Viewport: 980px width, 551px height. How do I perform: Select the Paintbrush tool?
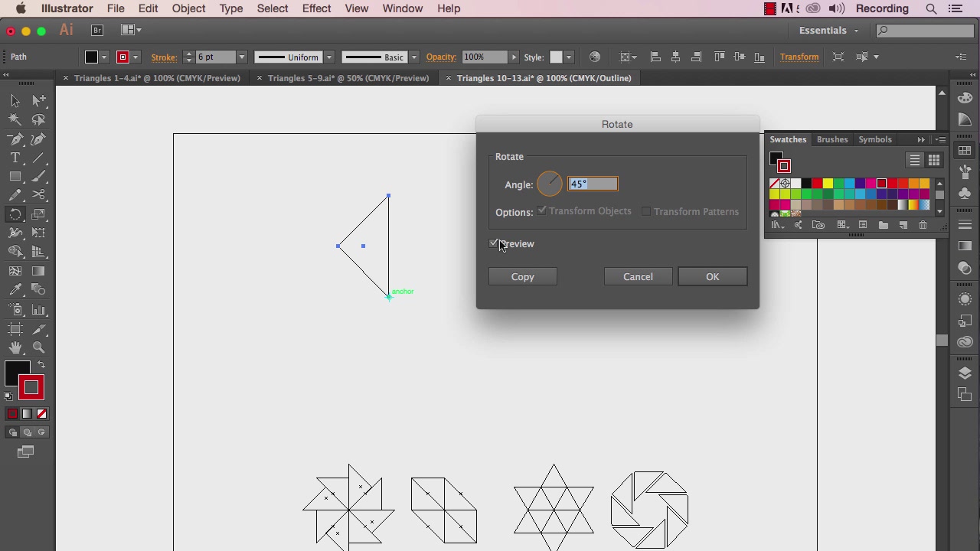38,176
